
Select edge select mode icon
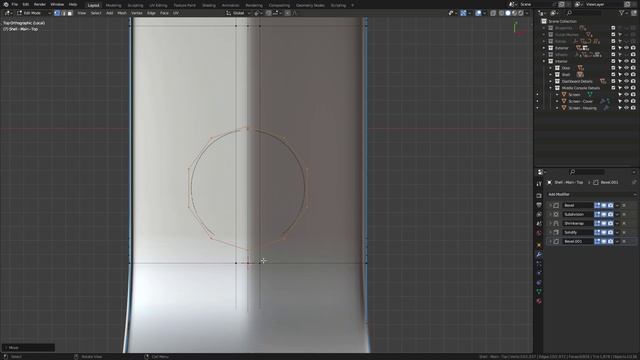[x=63, y=13]
